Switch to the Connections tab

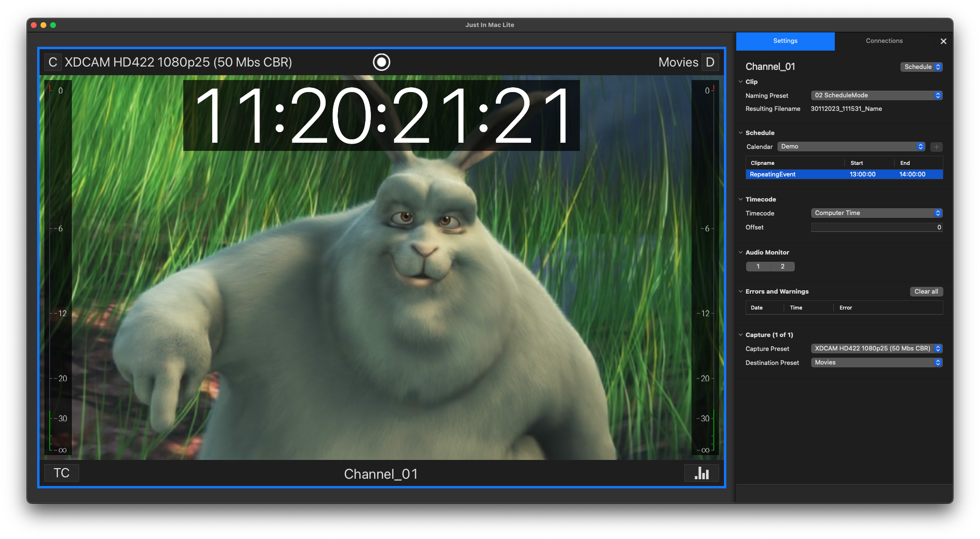(x=884, y=41)
